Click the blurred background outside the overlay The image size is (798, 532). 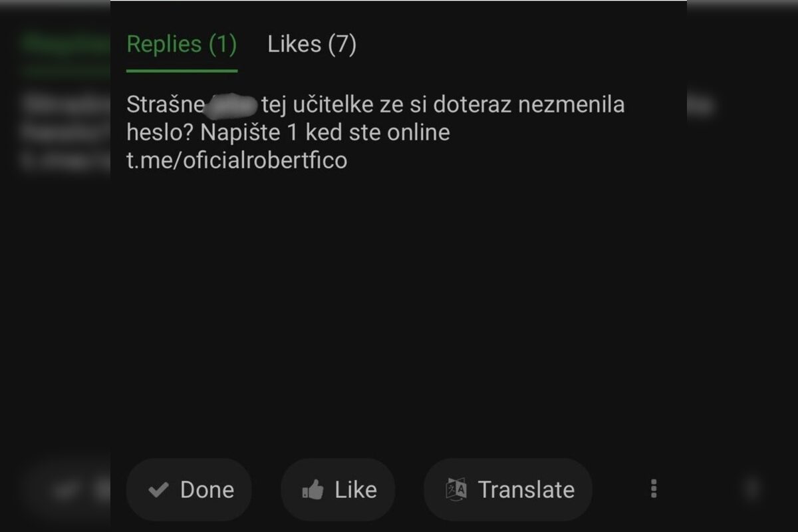[x=53, y=266]
